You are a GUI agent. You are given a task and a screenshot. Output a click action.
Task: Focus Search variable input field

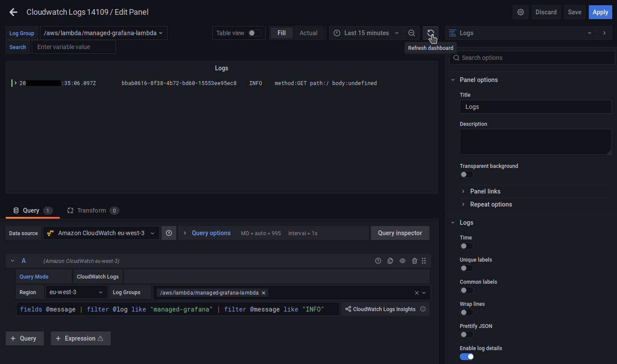[x=74, y=47]
